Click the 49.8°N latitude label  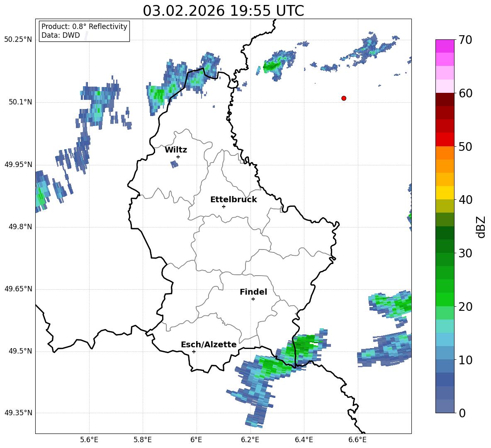coord(20,227)
